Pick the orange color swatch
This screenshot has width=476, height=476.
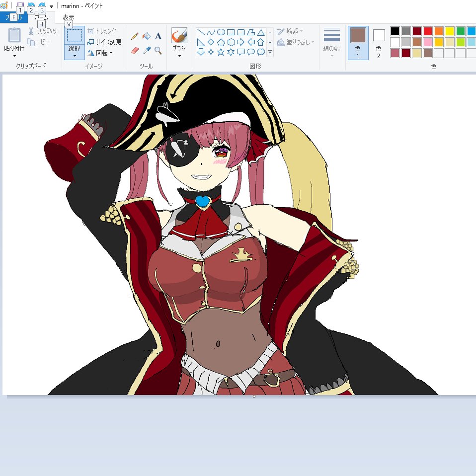click(439, 31)
